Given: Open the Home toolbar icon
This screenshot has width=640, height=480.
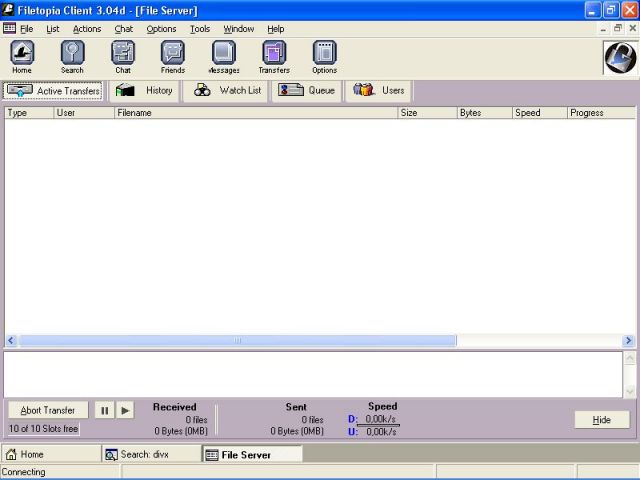Looking at the screenshot, I should tap(22, 57).
